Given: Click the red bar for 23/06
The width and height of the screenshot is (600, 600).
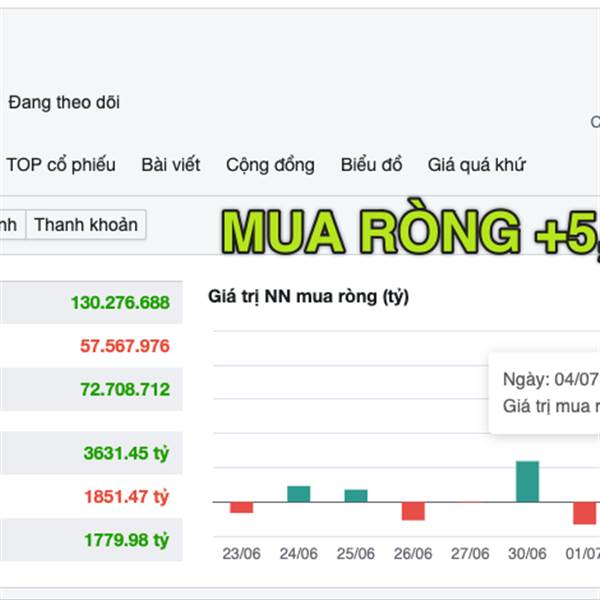Looking at the screenshot, I should 241,507.
